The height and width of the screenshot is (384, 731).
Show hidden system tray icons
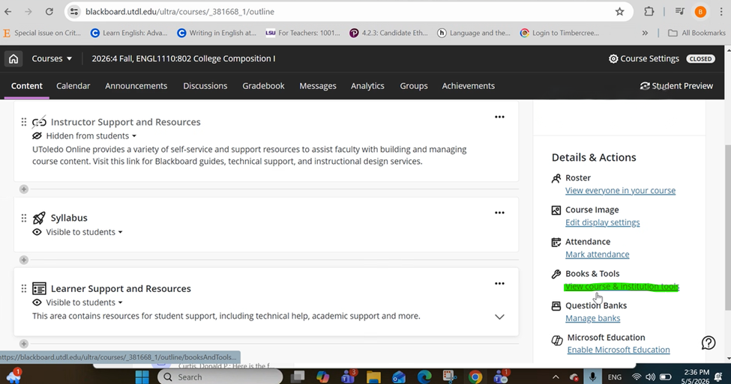point(556,377)
